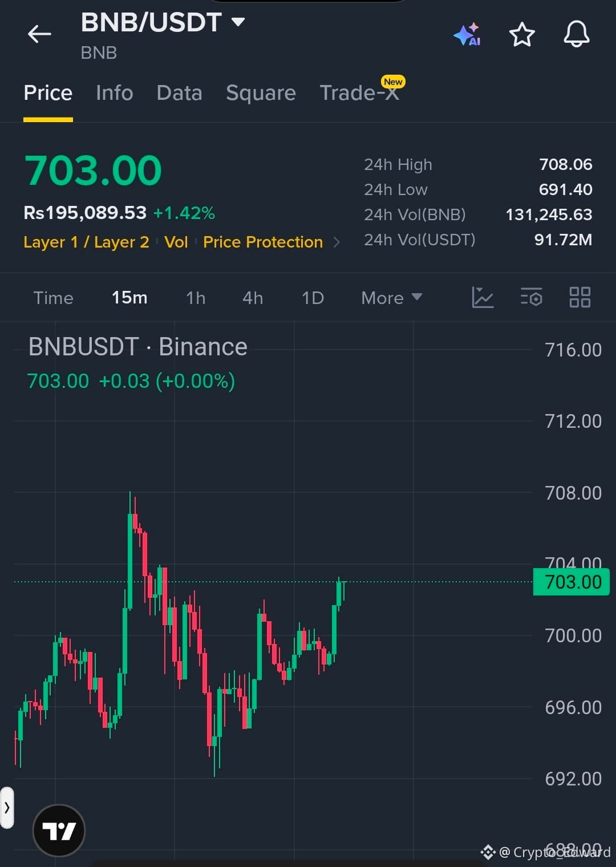Open the AI sparkle assistant icon
This screenshot has width=616, height=867.
(x=467, y=34)
